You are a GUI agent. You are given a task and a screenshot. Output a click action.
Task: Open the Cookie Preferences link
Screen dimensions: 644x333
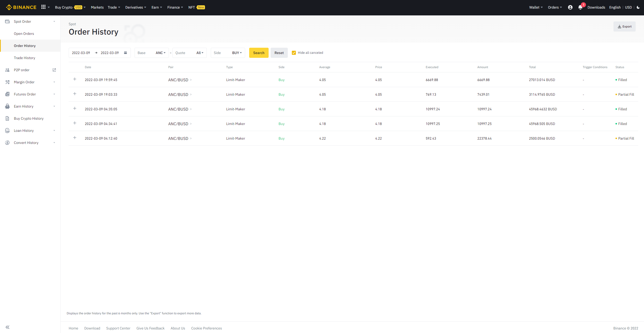click(x=206, y=328)
